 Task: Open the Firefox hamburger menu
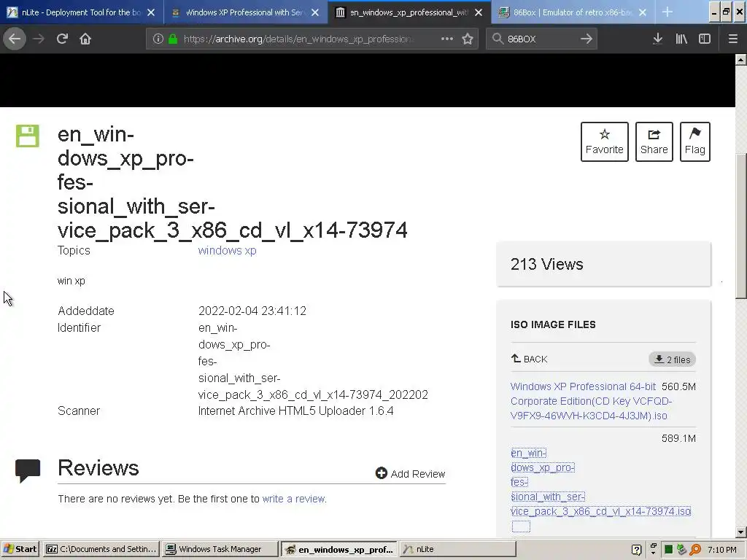coord(732,39)
